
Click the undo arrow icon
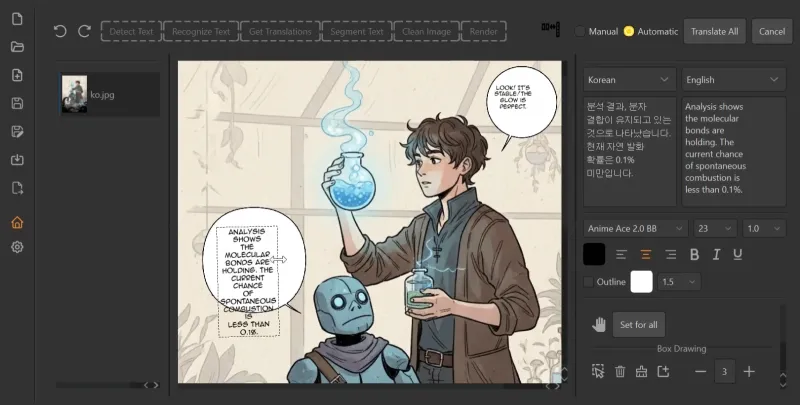60,31
